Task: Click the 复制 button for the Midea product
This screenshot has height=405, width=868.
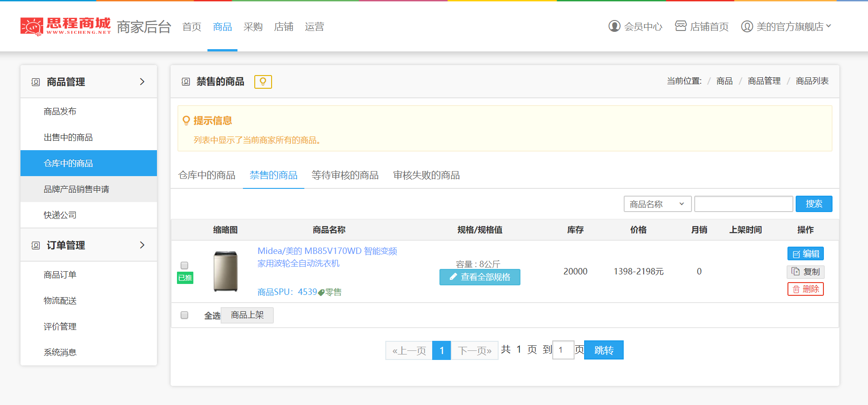Action: pyautogui.click(x=806, y=272)
